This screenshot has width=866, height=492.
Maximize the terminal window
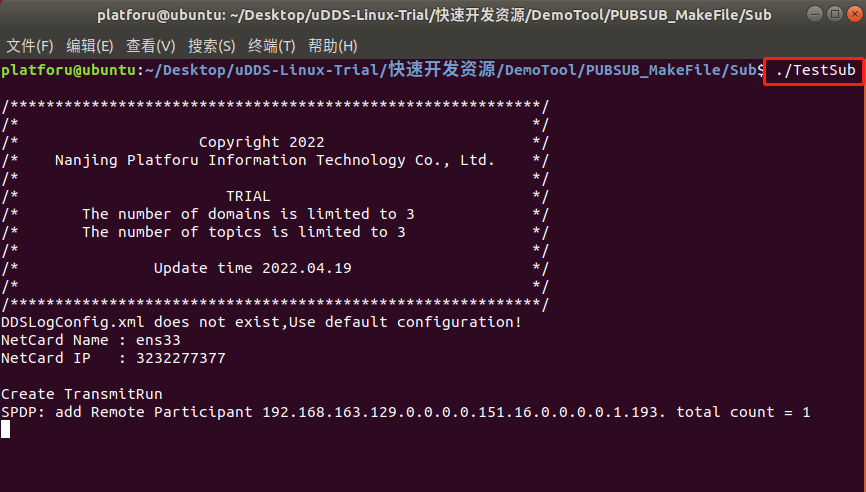[x=835, y=14]
